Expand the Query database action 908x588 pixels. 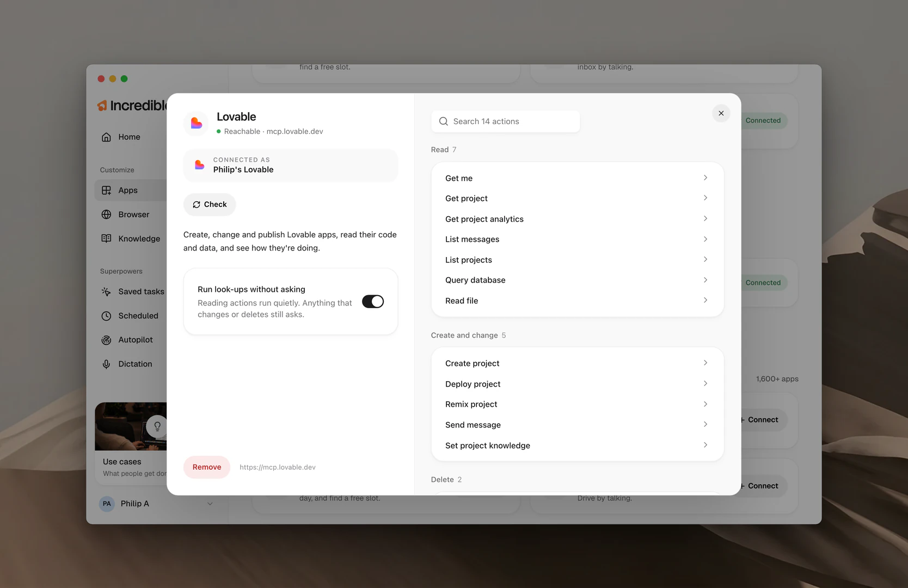click(x=577, y=280)
